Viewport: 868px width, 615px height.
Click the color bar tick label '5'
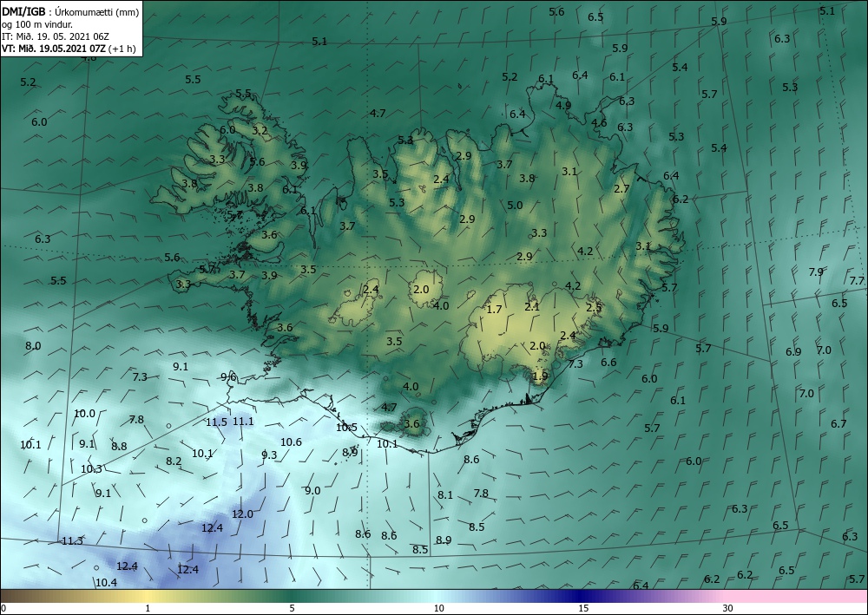pyautogui.click(x=292, y=608)
